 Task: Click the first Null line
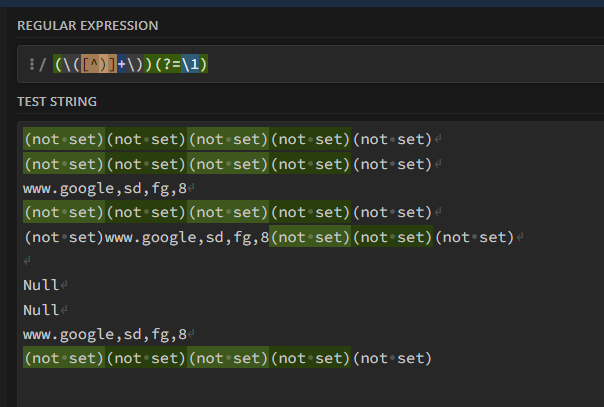pyautogui.click(x=41, y=285)
